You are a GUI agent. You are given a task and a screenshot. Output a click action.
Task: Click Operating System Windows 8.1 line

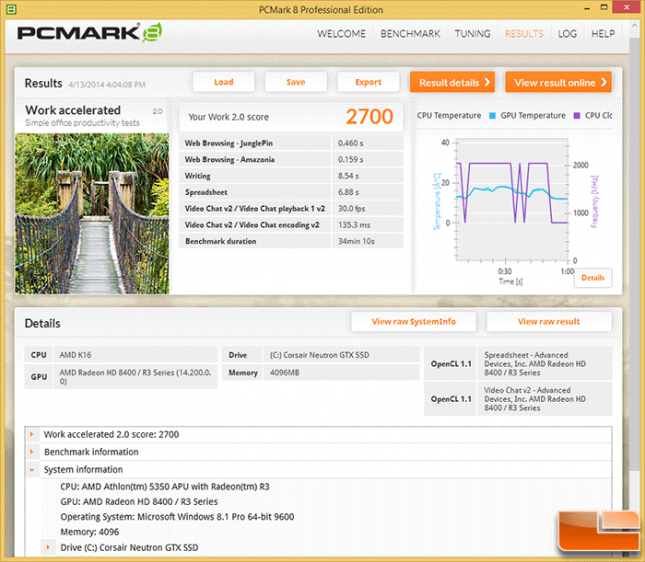(177, 516)
